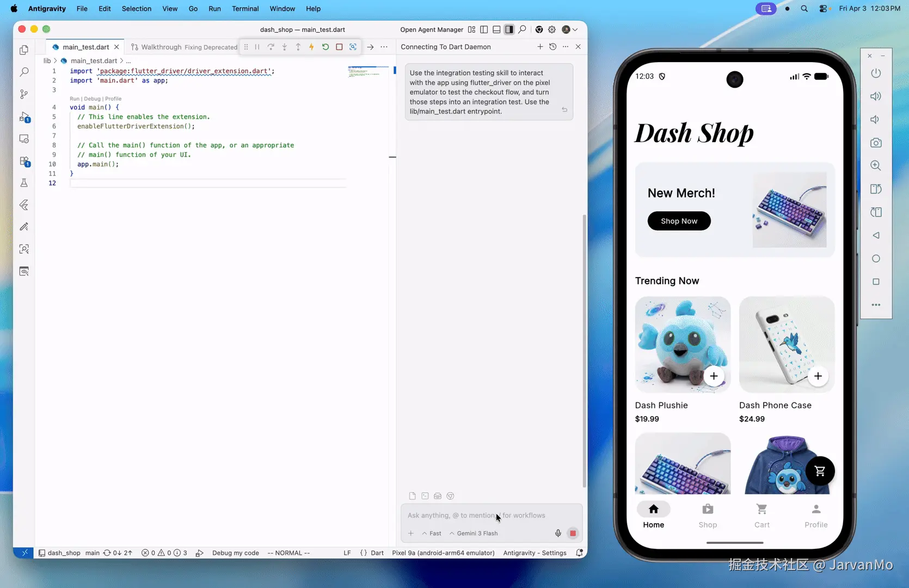Click Open Agent Manager

(x=432, y=29)
